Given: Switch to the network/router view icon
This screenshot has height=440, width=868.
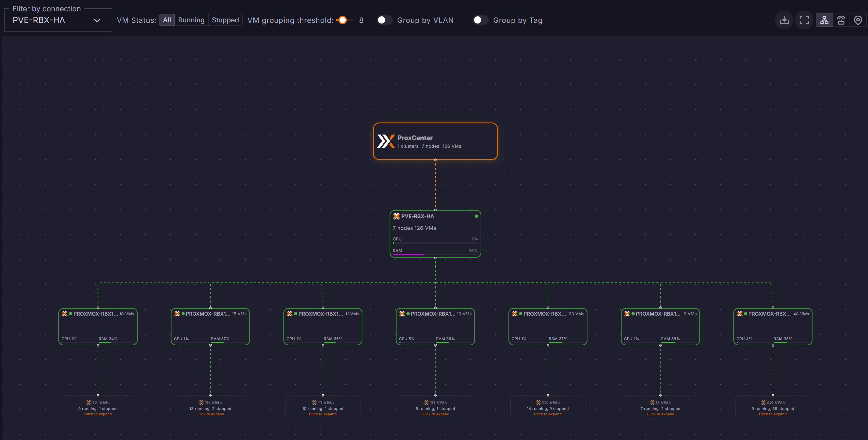Looking at the screenshot, I should tap(841, 20).
